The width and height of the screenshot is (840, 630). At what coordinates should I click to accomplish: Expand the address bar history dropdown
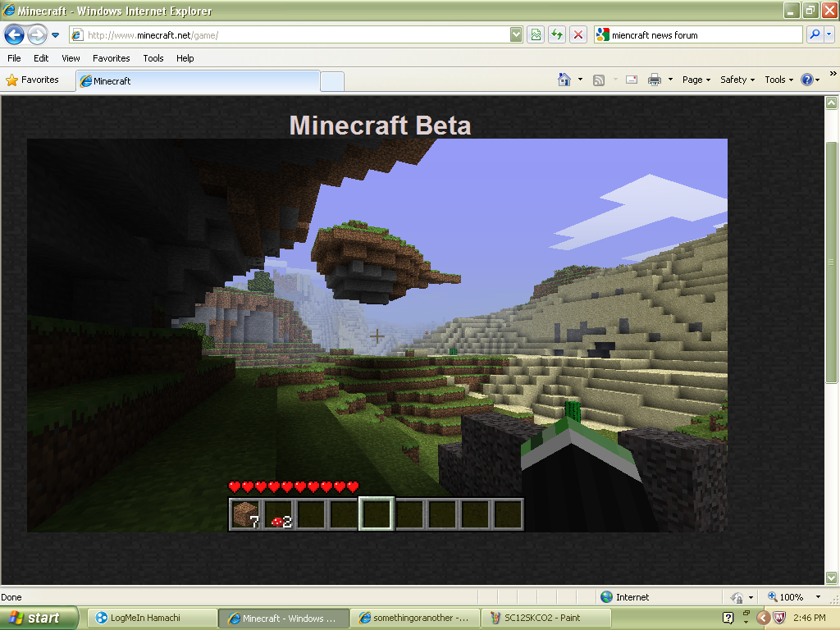coord(516,35)
